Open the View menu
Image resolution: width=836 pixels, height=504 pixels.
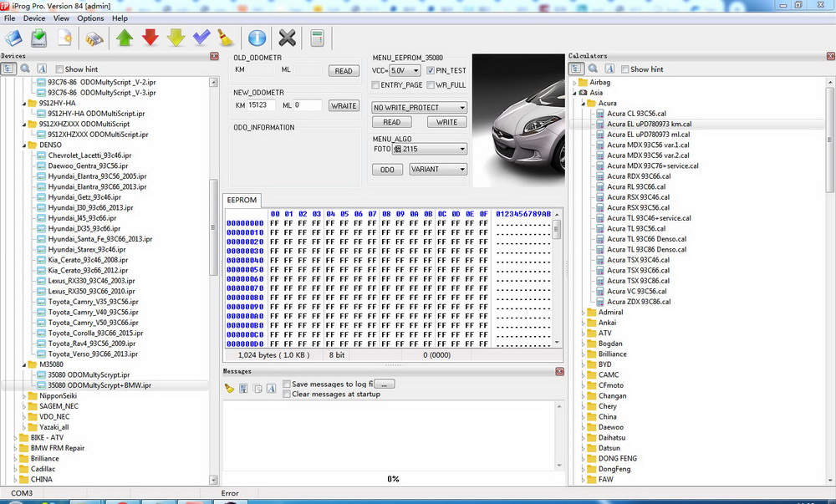point(61,18)
